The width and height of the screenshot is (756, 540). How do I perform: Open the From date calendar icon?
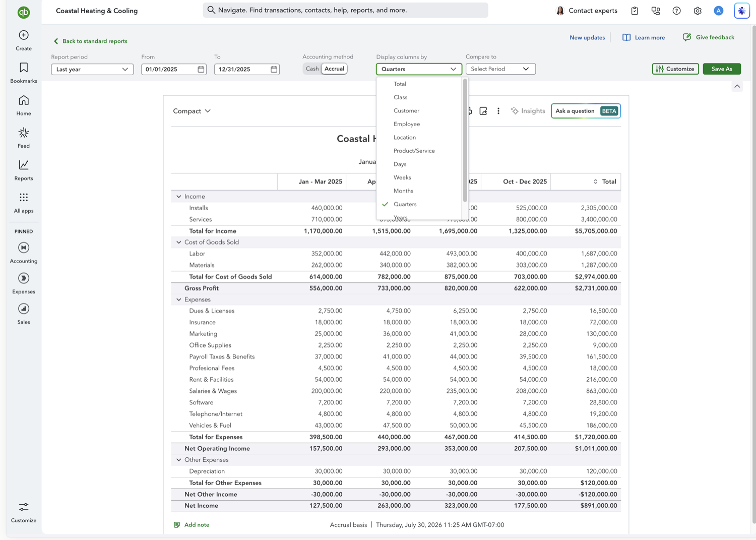[201, 69]
